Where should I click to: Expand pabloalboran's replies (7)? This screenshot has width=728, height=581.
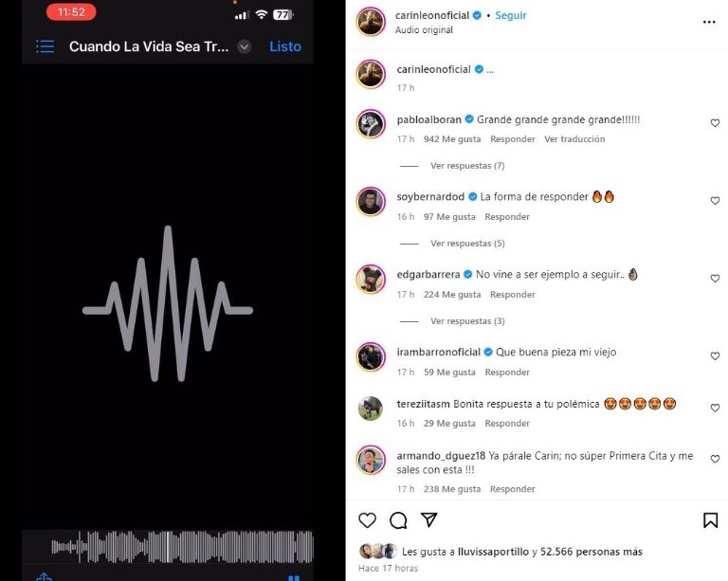tap(467, 166)
